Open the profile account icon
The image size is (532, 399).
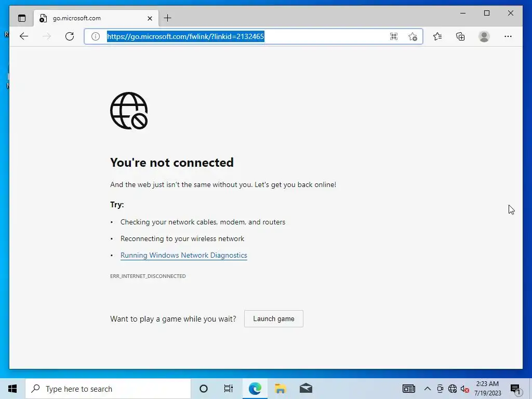click(484, 36)
